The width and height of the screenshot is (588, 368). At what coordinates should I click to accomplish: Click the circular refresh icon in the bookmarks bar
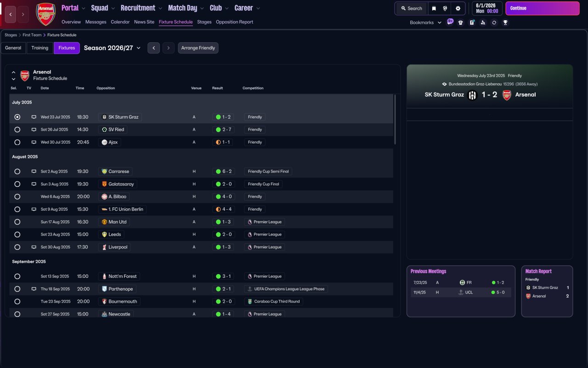(494, 23)
